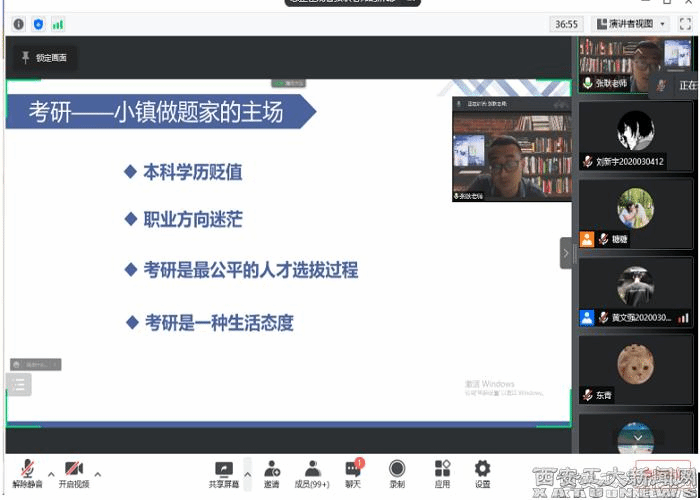Click the meeting info icon
This screenshot has width=700, height=500.
tap(18, 24)
